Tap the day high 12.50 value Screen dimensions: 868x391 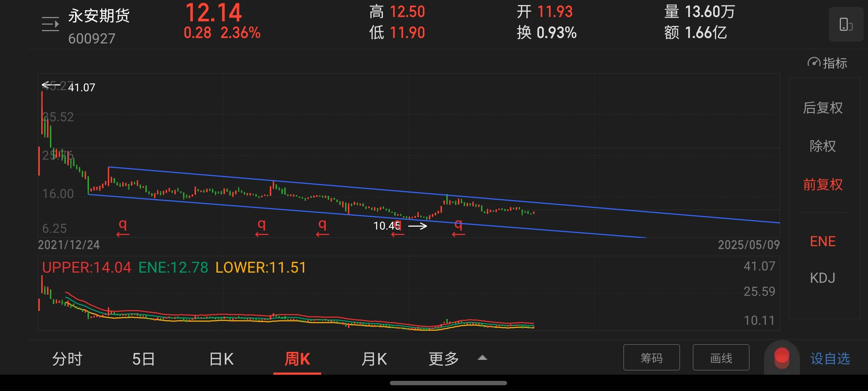coord(407,12)
